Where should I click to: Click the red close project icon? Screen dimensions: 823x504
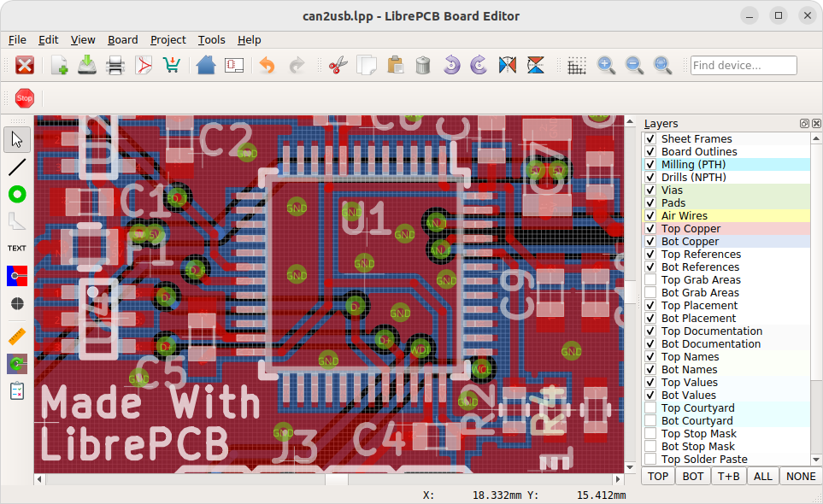[x=24, y=65]
